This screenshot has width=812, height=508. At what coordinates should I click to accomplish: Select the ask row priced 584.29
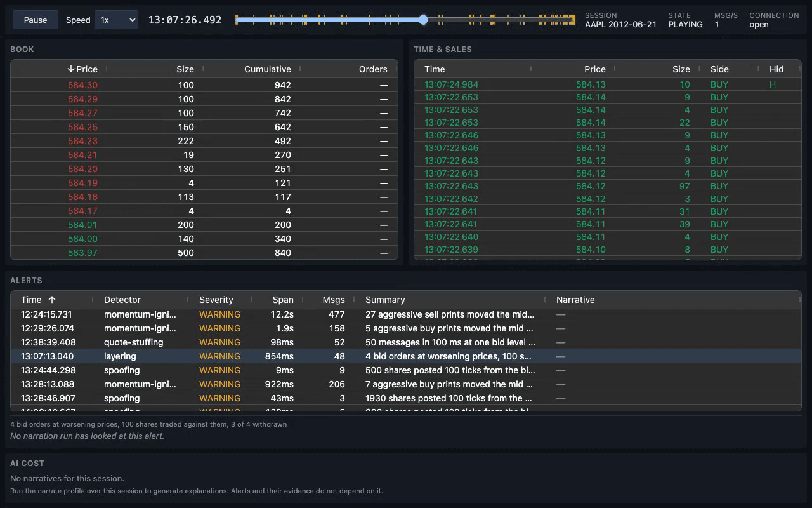204,99
